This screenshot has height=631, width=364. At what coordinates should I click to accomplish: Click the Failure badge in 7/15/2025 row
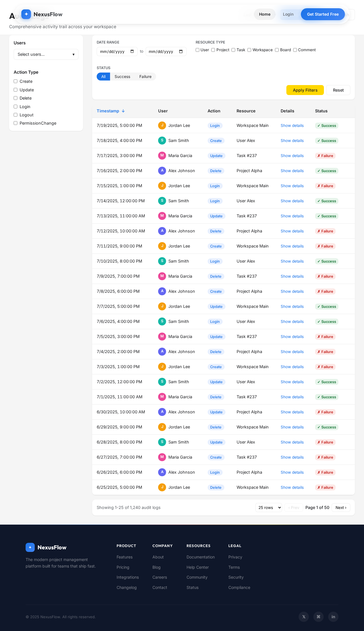point(325,186)
